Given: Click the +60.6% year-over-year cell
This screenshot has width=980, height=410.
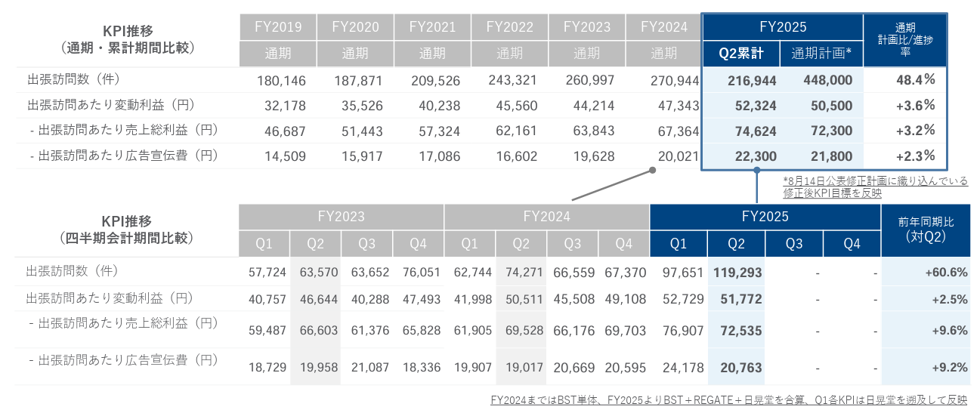Looking at the screenshot, I should click(946, 272).
